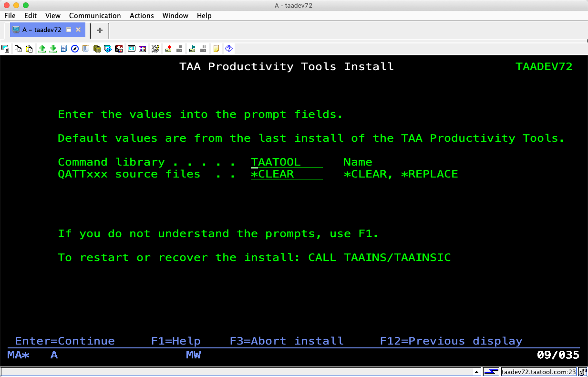Click the green upload (send file) toolbar icon
588x377 pixels.
[42, 49]
